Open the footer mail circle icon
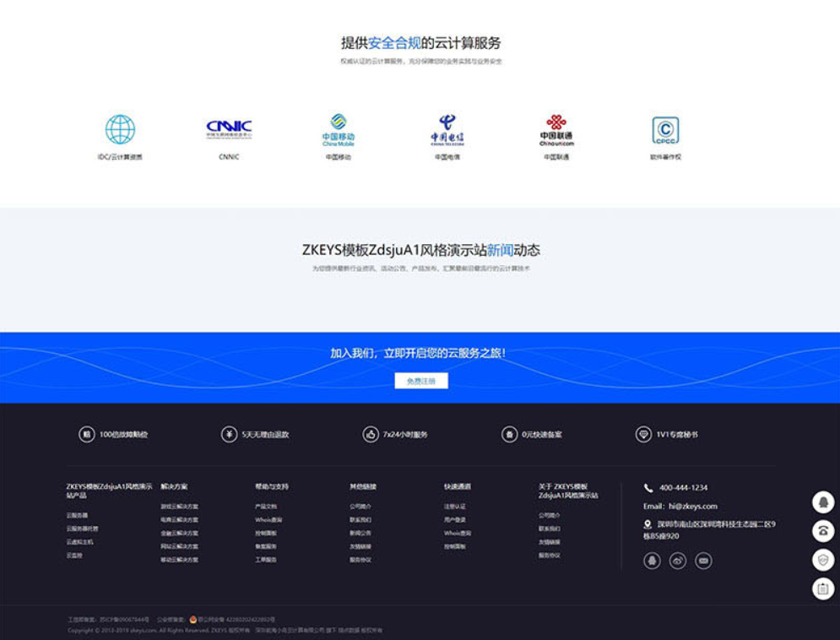Screen dimensions: 840x640 tap(703, 561)
